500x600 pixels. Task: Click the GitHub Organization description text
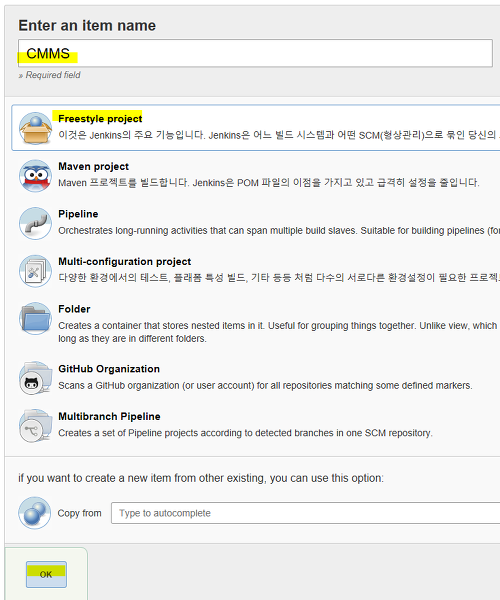[265, 385]
